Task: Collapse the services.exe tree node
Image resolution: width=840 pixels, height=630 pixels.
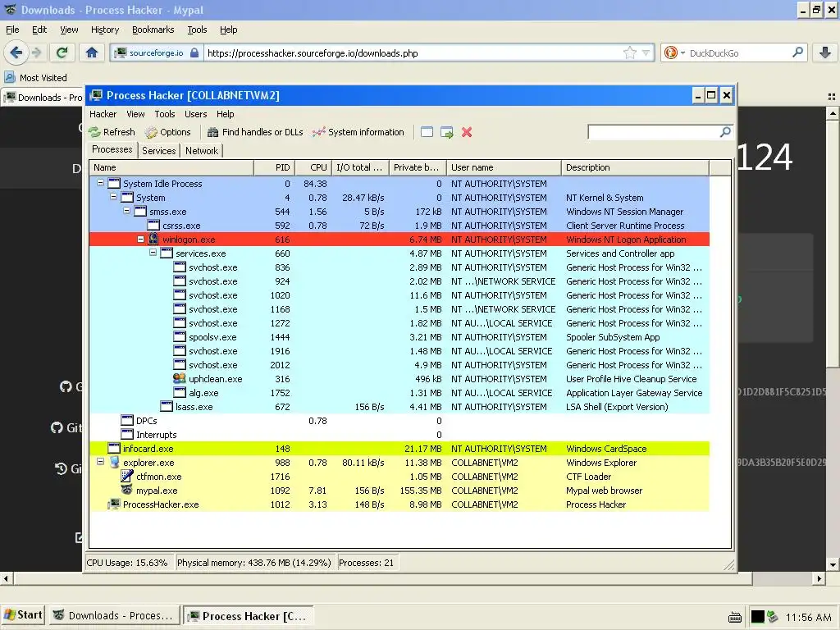Action: tap(153, 253)
